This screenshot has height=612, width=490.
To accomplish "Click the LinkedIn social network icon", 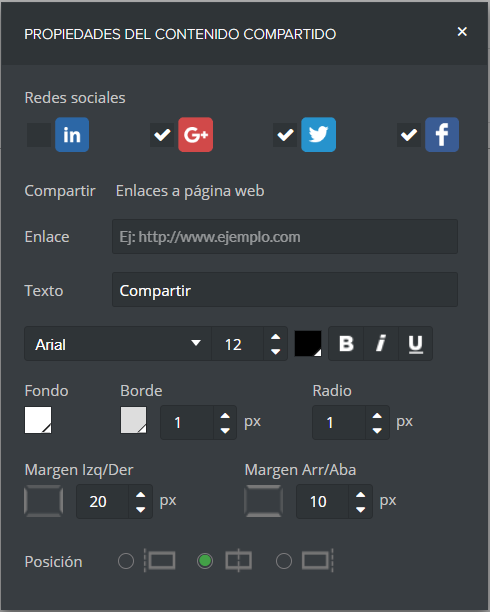I will (x=72, y=135).
